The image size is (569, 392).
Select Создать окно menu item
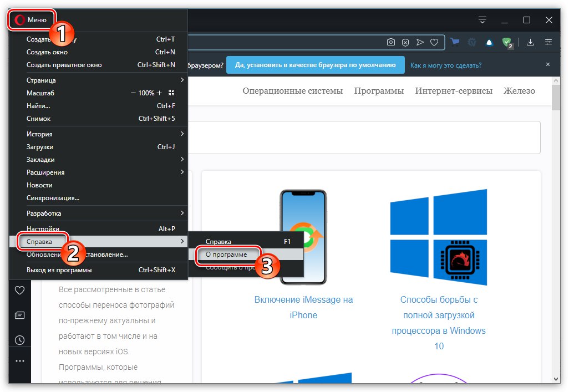tap(98, 52)
